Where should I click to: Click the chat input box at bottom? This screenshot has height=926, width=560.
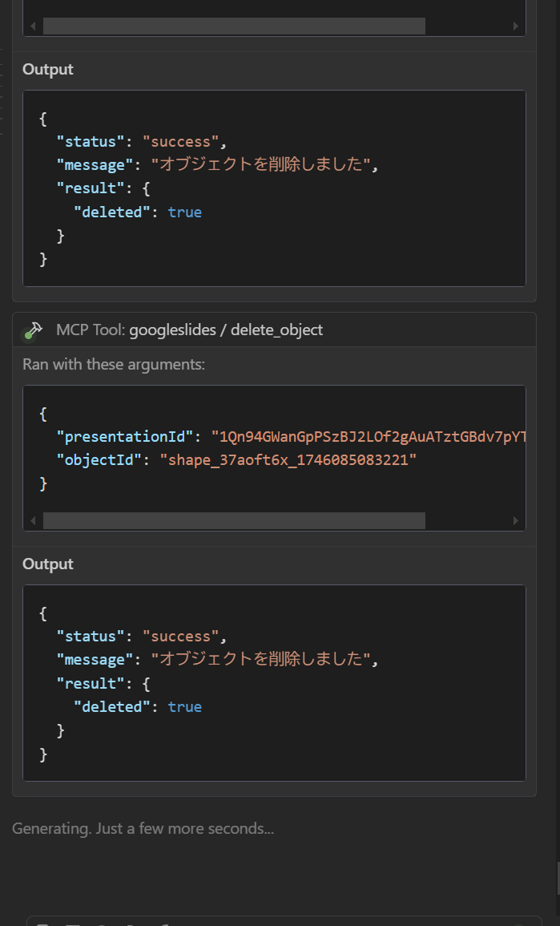pyautogui.click(x=284, y=921)
